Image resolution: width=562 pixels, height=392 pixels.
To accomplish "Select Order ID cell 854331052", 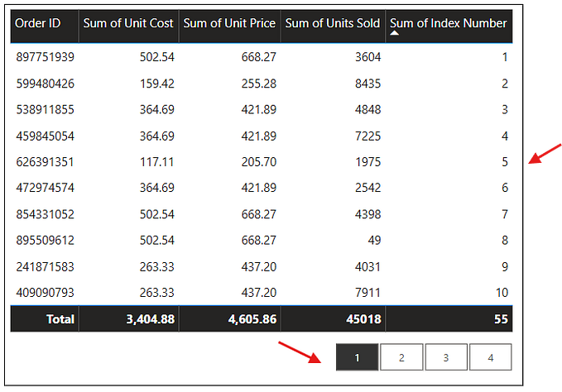I will [x=46, y=214].
